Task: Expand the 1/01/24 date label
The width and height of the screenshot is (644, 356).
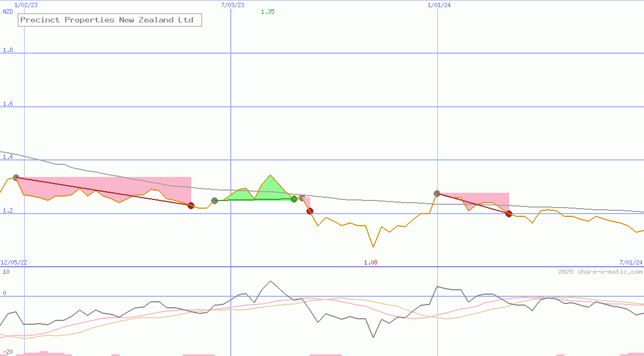Action: click(438, 5)
